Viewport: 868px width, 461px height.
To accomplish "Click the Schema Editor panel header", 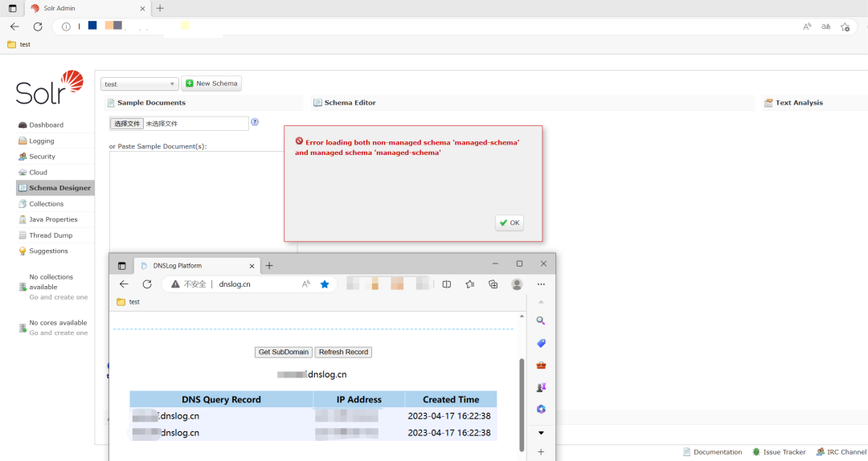I will (533, 103).
